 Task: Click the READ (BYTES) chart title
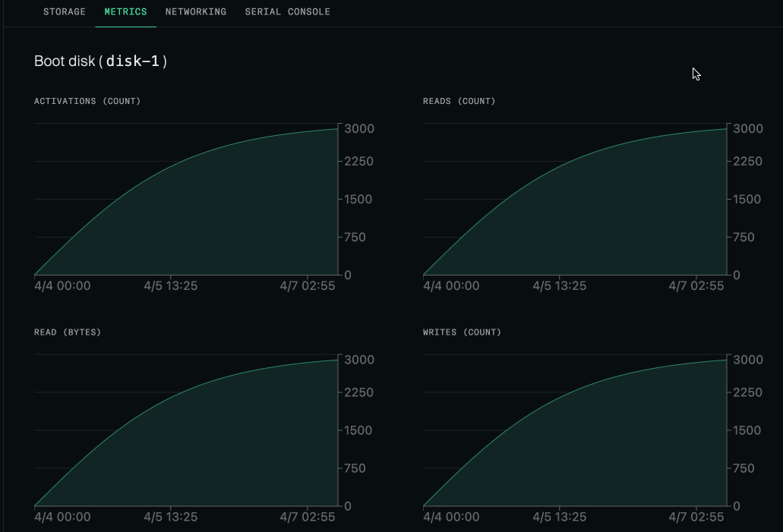(x=67, y=332)
